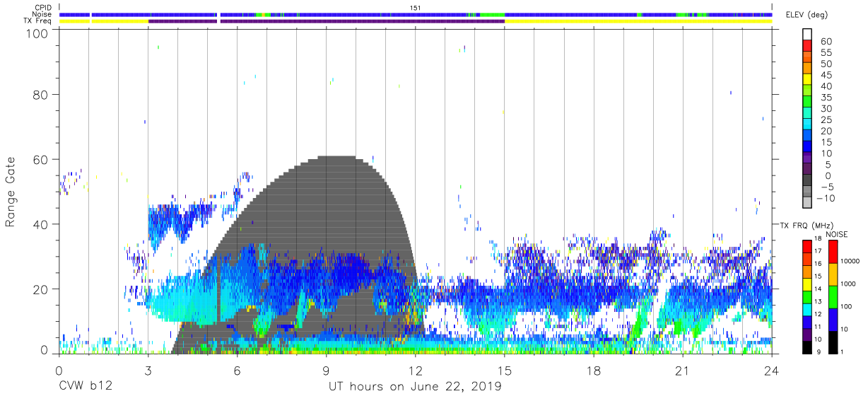The height and width of the screenshot is (401, 868).
Task: Click the '80' tick on Range Gate axis
Action: (x=41, y=95)
